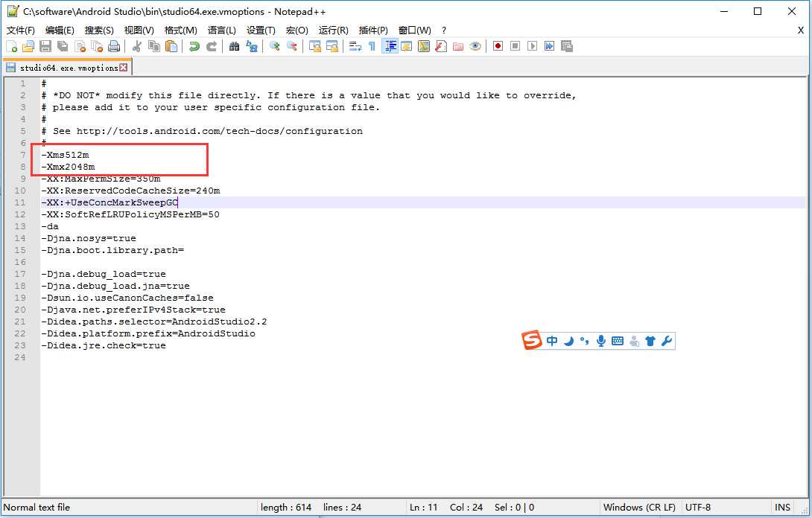The width and height of the screenshot is (812, 518).
Task: Click the Close All toolbar icon
Action: click(97, 46)
